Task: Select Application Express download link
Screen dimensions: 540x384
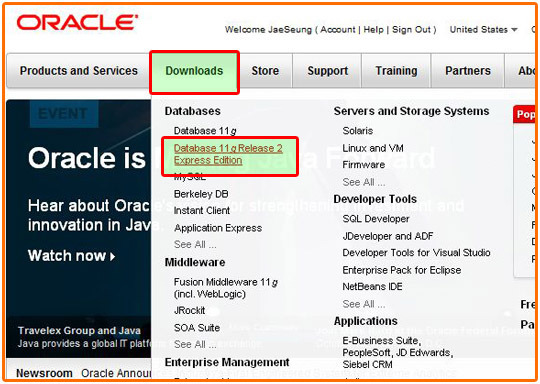Action: (218, 228)
